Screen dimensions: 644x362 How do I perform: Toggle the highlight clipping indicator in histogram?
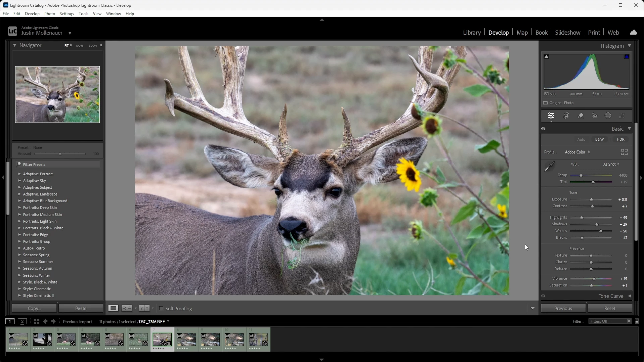coord(627,56)
